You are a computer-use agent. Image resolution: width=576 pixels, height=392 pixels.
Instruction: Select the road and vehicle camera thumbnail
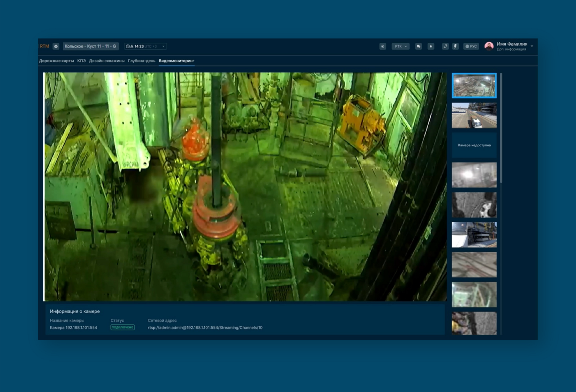click(474, 115)
